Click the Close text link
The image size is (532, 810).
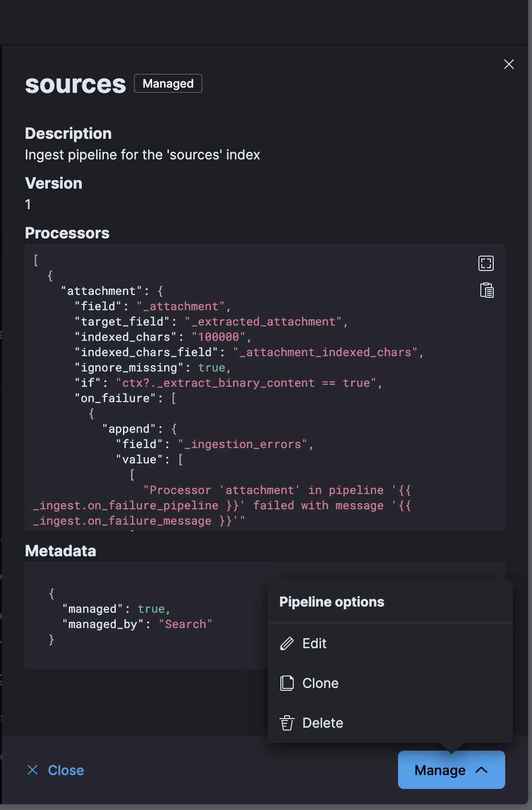(66, 770)
